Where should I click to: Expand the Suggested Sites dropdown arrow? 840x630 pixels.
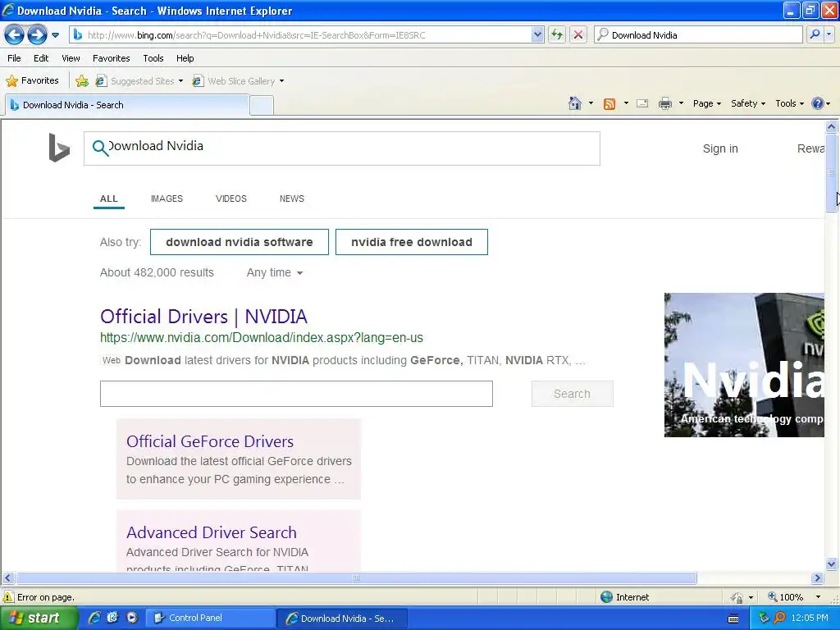180,81
